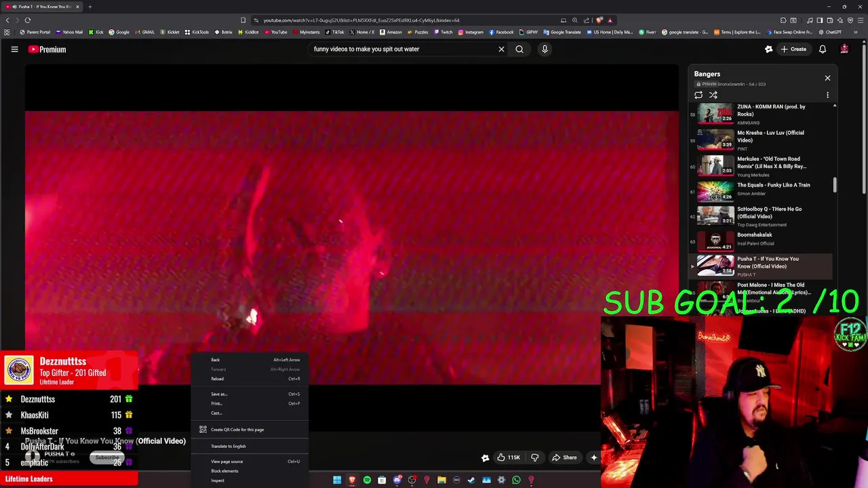
Task: Open Brave shields lion icon
Action: click(599, 20)
